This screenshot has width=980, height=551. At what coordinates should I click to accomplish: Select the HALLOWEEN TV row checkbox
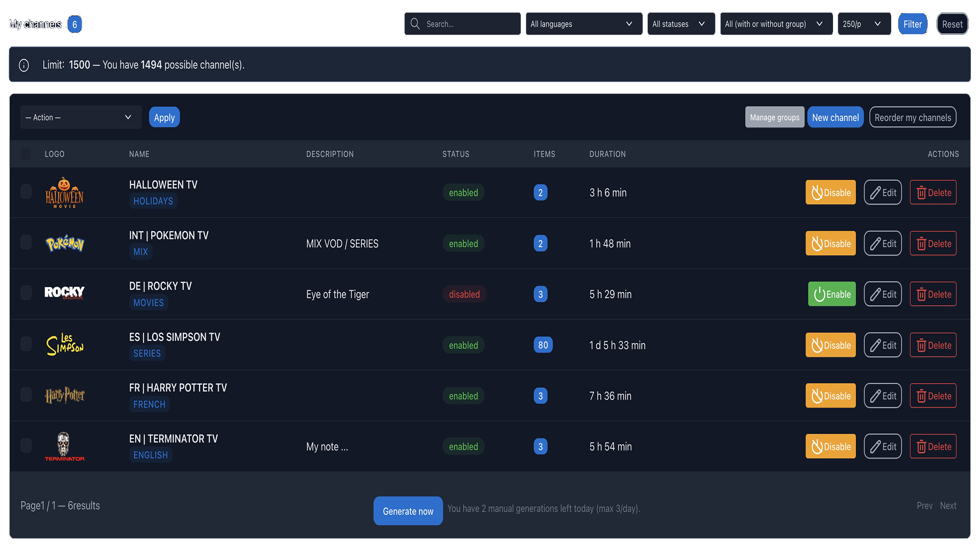[26, 192]
